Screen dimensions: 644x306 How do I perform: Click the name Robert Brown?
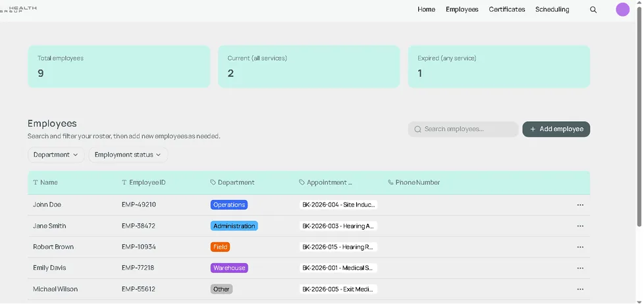[53, 247]
